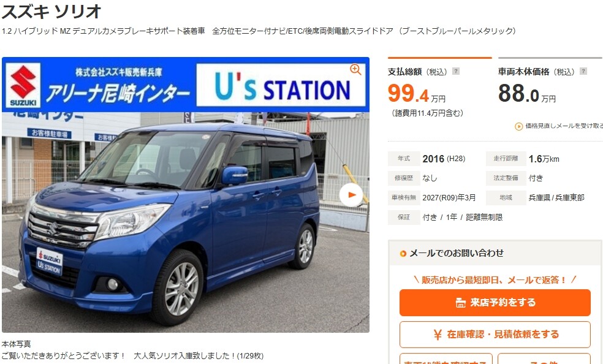Click the 在庫確認・見積依頼をする button
Image resolution: width=603 pixels, height=364 pixels.
pyautogui.click(x=495, y=335)
